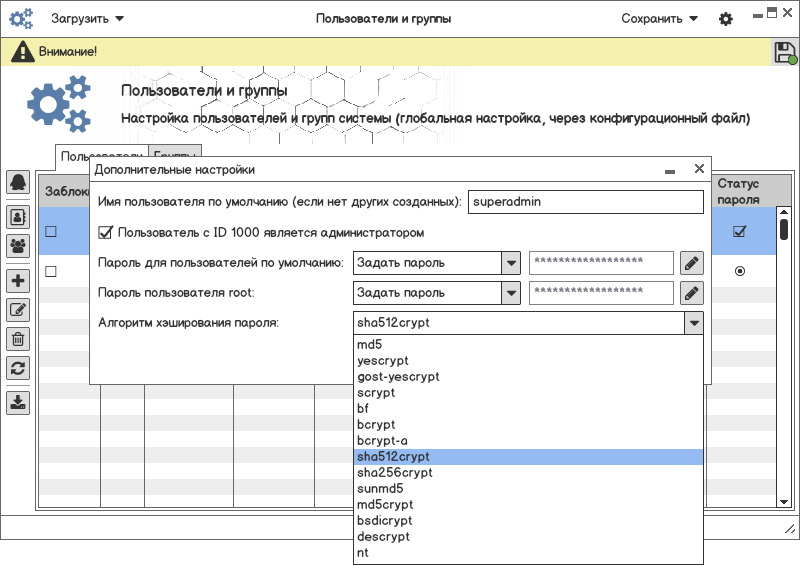Click the default username field 'superadmin'
800x566 pixels.
tap(586, 201)
